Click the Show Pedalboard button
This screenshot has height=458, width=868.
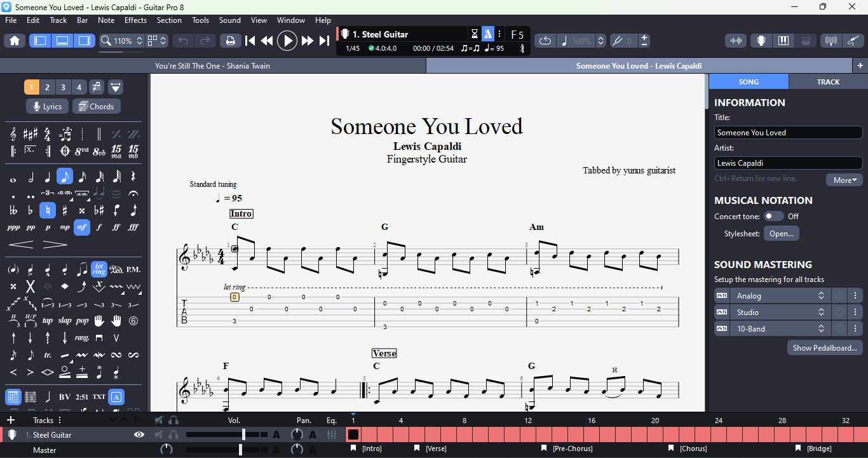[x=825, y=348]
